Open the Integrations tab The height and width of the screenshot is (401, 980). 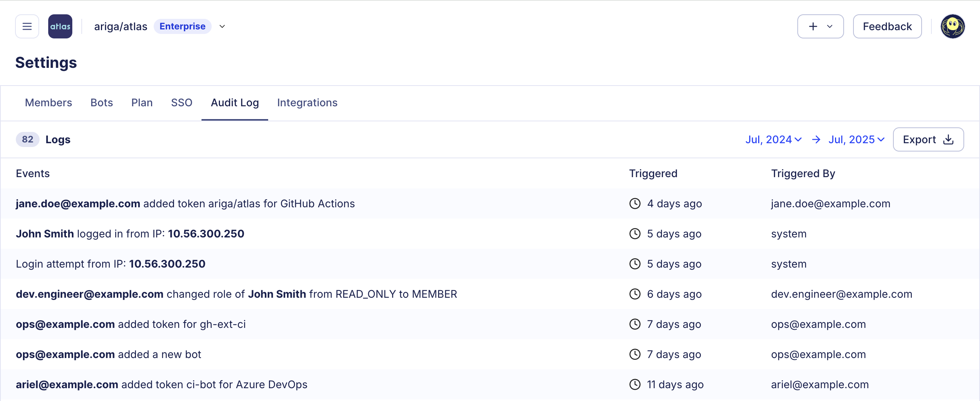tap(307, 103)
